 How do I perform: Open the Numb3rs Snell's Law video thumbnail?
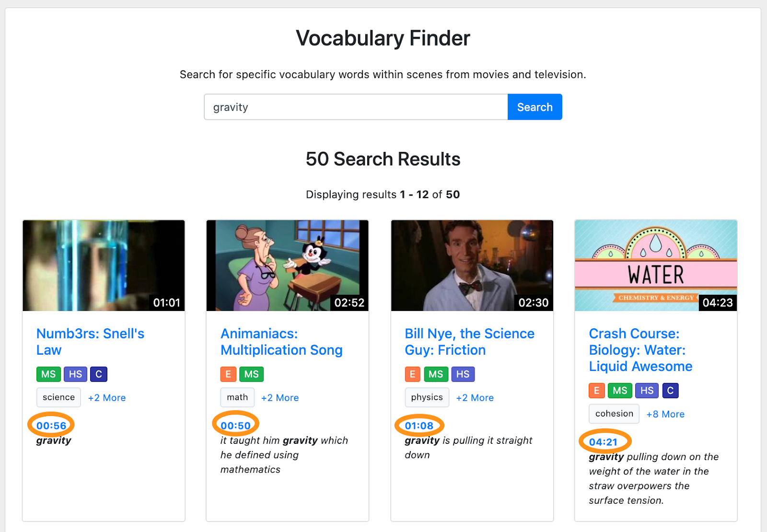[x=104, y=266]
